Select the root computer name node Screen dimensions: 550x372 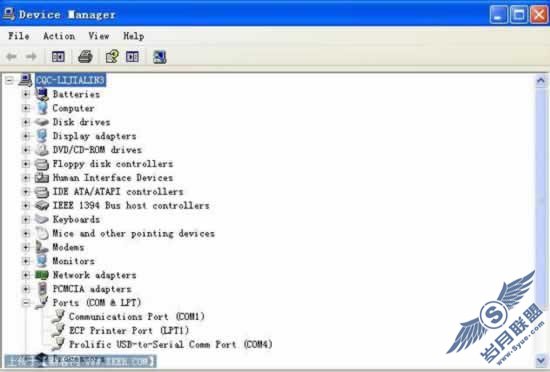(70, 80)
